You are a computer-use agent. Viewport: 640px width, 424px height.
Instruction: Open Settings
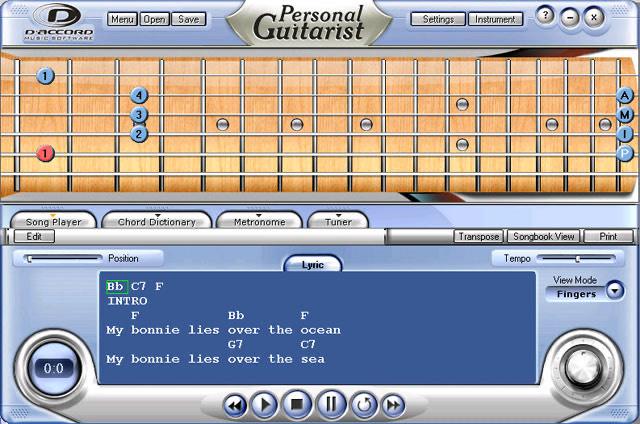[438, 19]
